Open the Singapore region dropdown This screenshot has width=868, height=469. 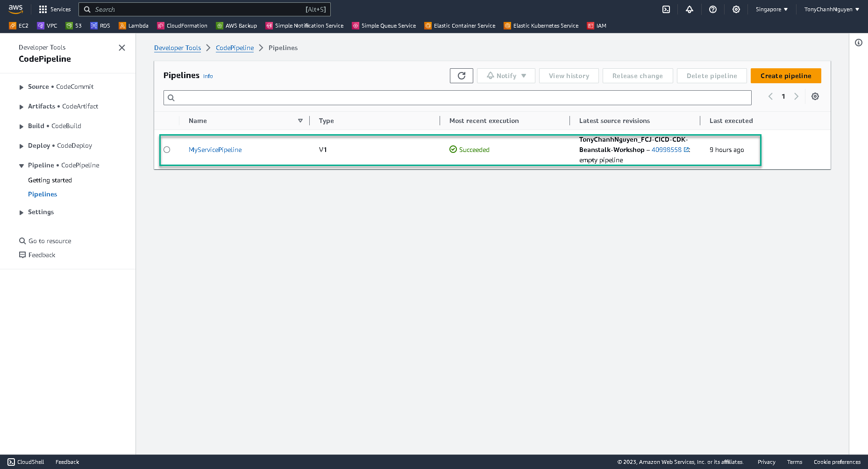[x=772, y=9]
